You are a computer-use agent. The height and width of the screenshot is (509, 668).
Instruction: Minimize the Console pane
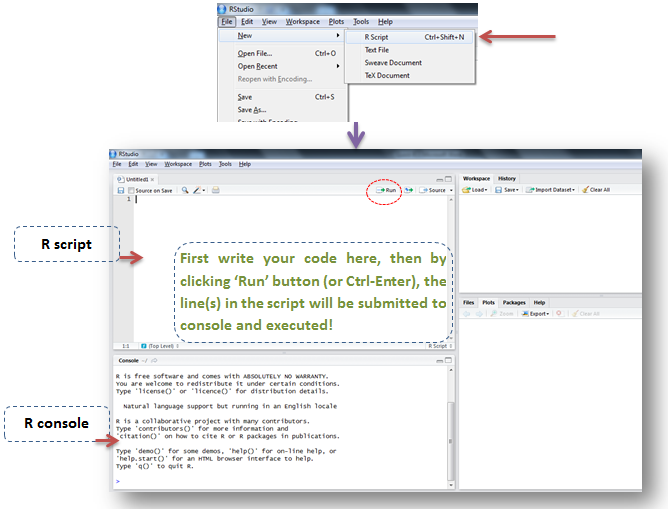tap(439, 361)
